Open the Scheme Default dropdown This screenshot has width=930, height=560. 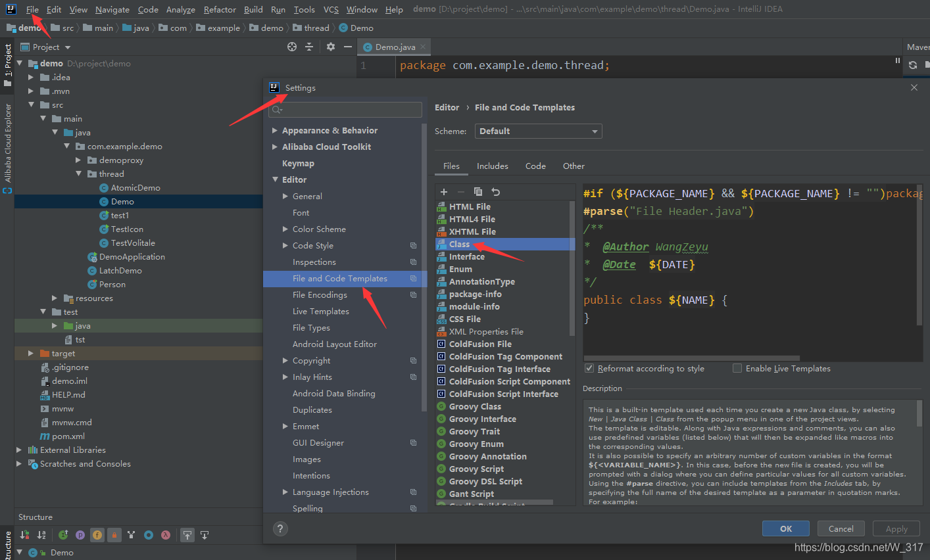coord(538,131)
